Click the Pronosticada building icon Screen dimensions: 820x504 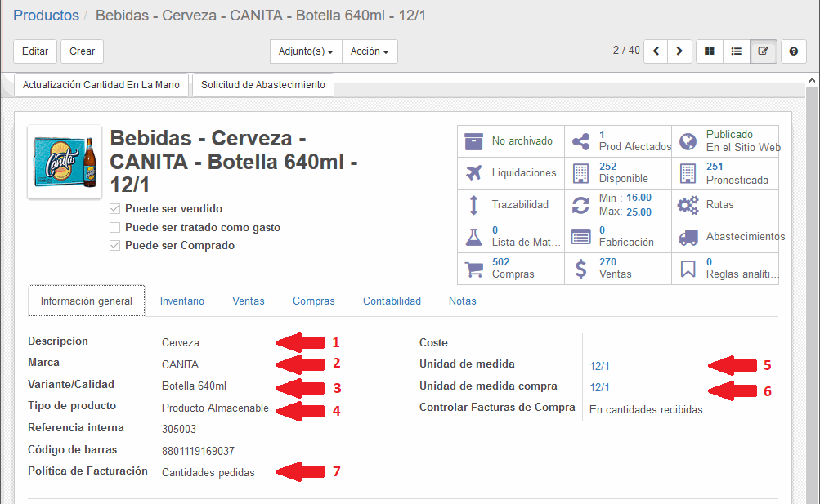click(x=688, y=173)
